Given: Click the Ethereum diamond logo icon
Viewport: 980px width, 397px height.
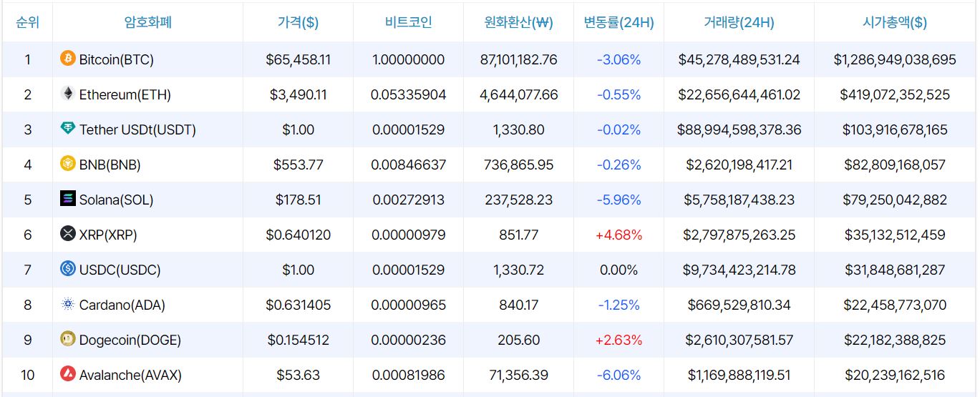Looking at the screenshot, I should click(68, 94).
